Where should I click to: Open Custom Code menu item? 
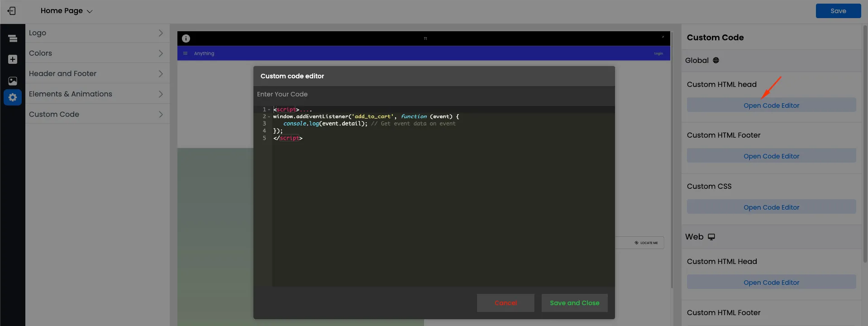tap(97, 114)
